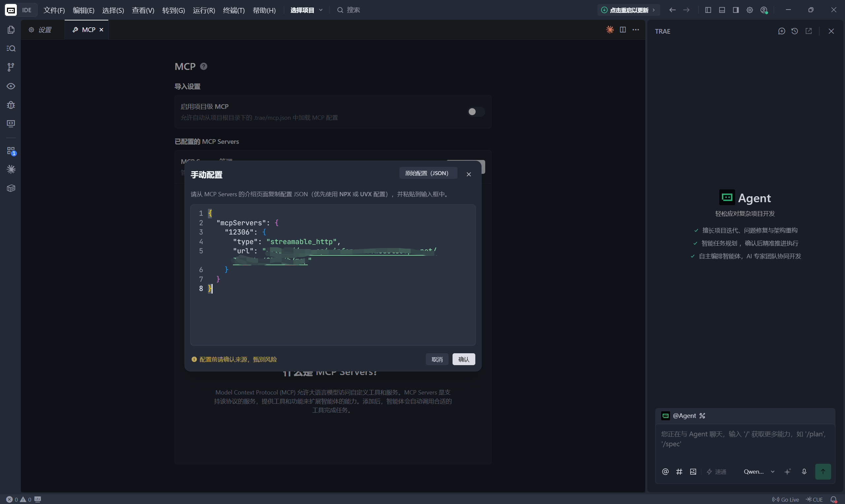Click the errors and warnings status indicator
The width and height of the screenshot is (845, 504).
(x=19, y=499)
